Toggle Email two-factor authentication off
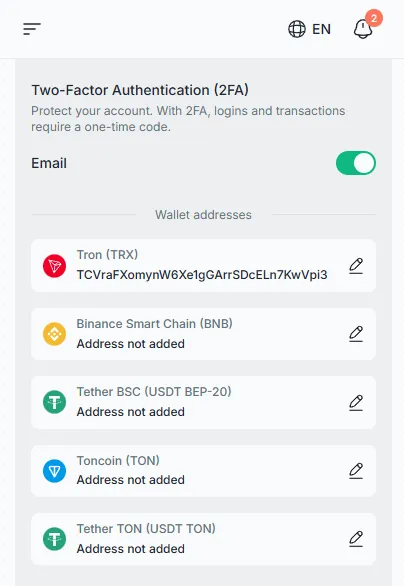 coord(355,163)
